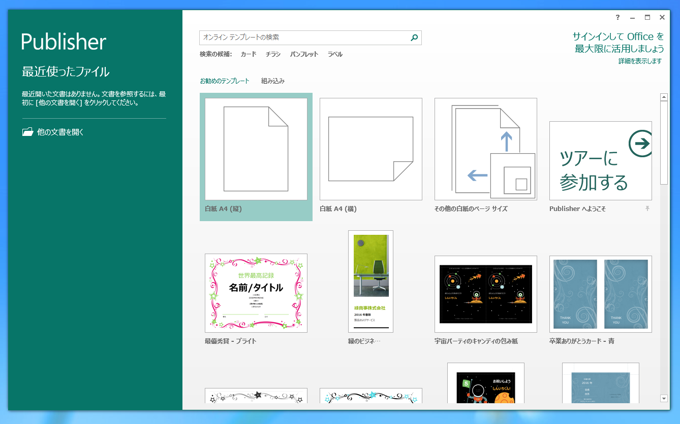Click サインインして Office を最大限に活用しましょう
This screenshot has height=424, width=680.
[x=618, y=42]
